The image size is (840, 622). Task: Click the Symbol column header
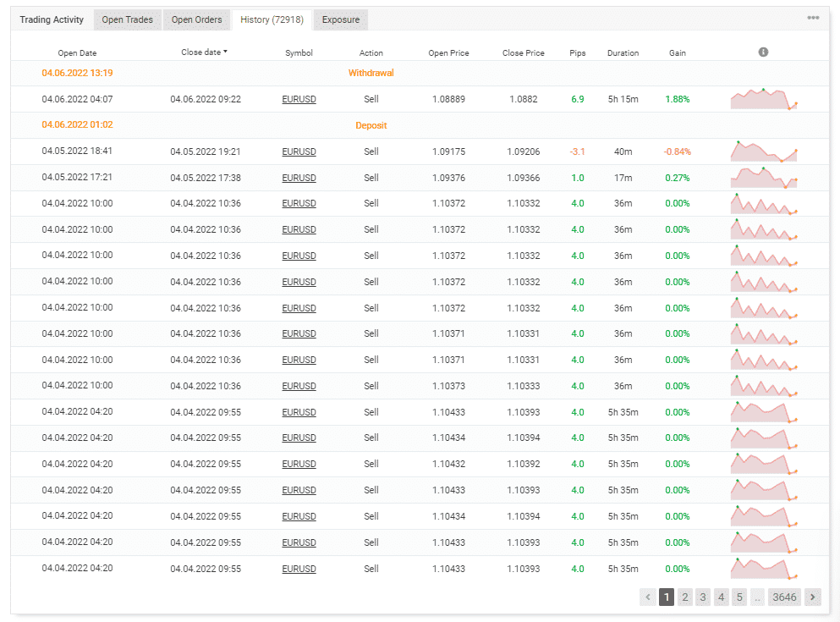299,53
